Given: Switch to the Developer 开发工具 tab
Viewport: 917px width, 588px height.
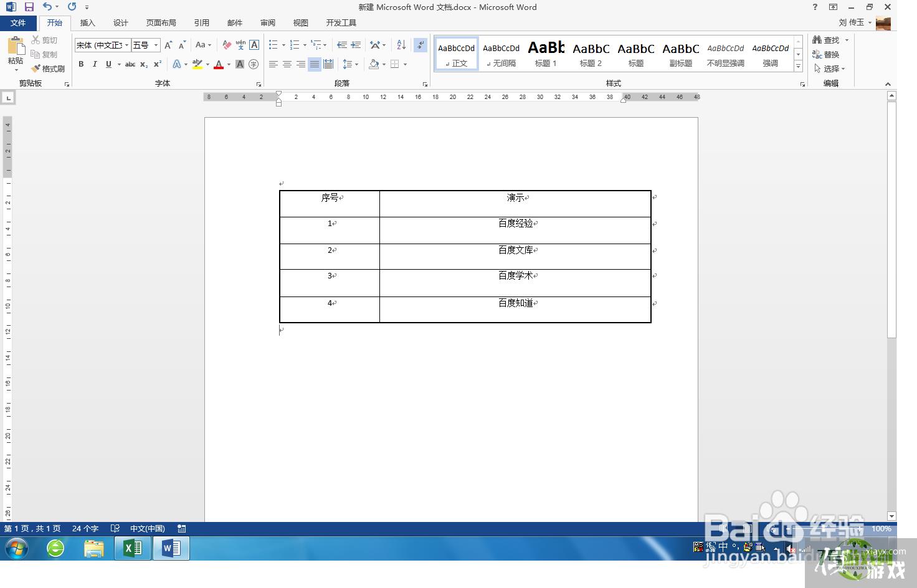Looking at the screenshot, I should coord(341,23).
